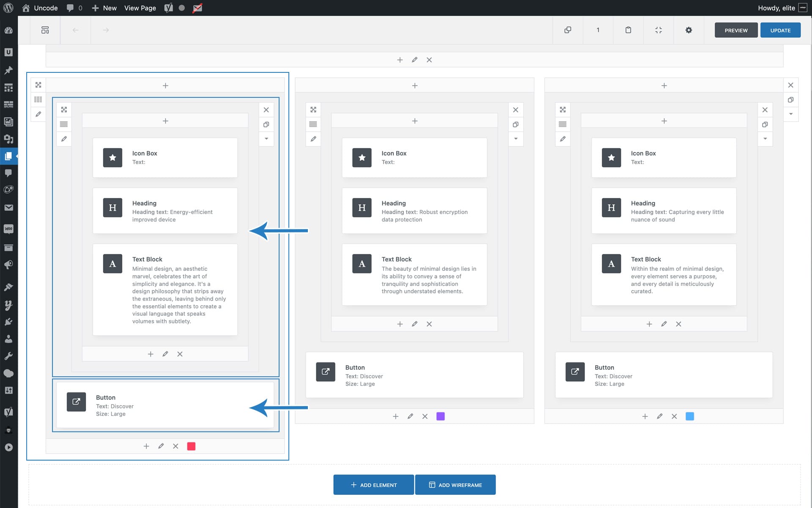This screenshot has height=508, width=812.
Task: Delete the Robust encryption inner column
Action: tap(429, 324)
